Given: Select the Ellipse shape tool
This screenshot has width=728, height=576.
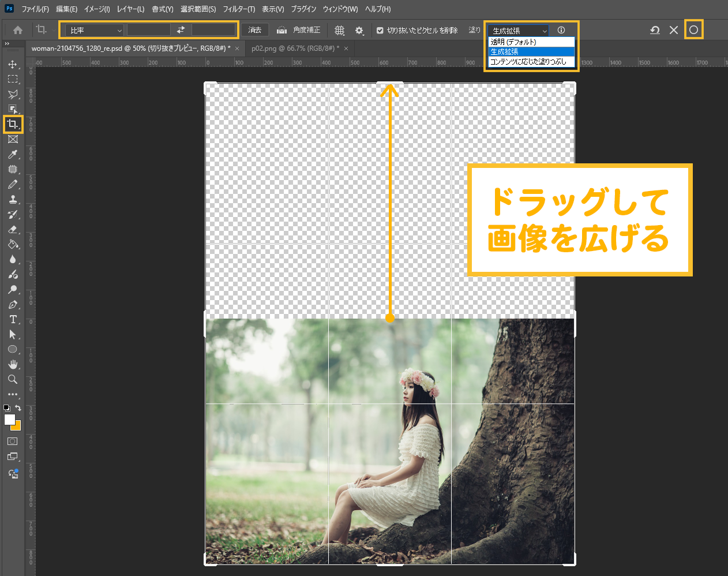Looking at the screenshot, I should coord(13,349).
